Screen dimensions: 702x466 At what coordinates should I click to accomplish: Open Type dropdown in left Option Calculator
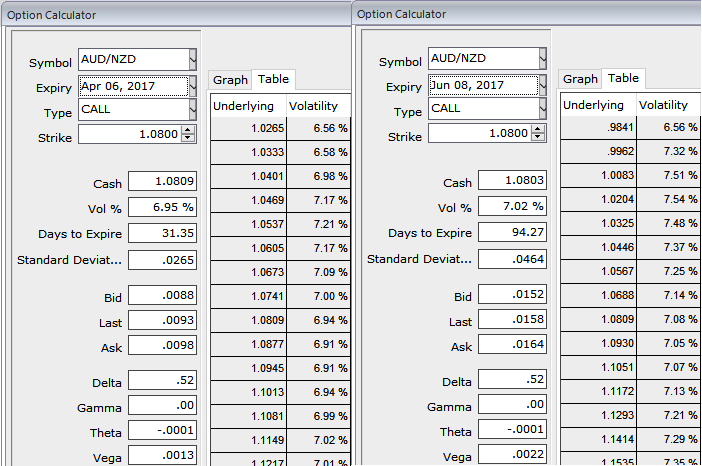click(193, 109)
